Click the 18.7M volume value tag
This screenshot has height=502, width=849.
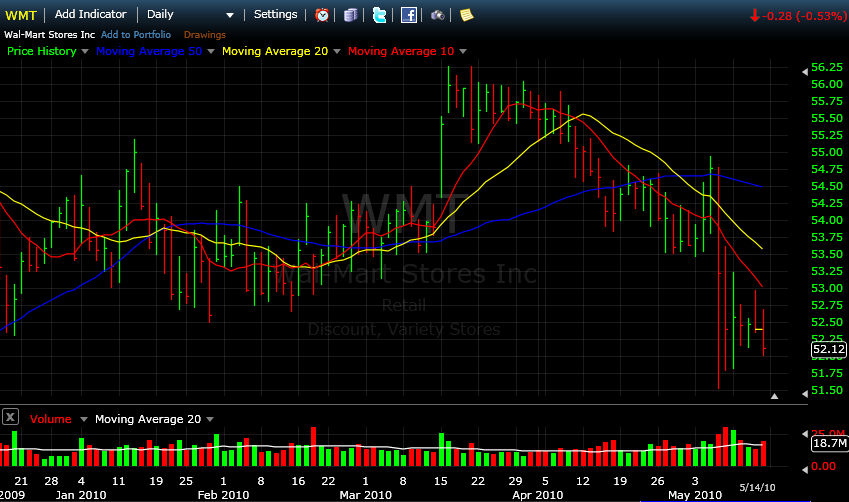(x=829, y=444)
